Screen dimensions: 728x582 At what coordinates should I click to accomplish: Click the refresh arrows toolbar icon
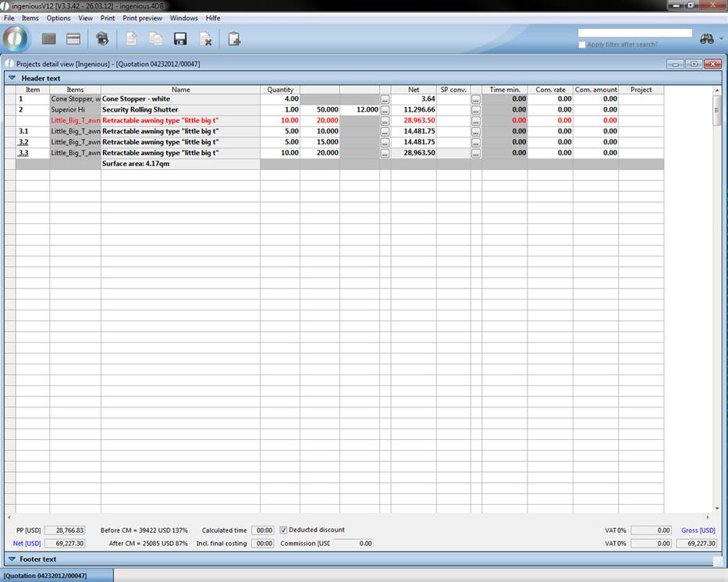(x=102, y=39)
